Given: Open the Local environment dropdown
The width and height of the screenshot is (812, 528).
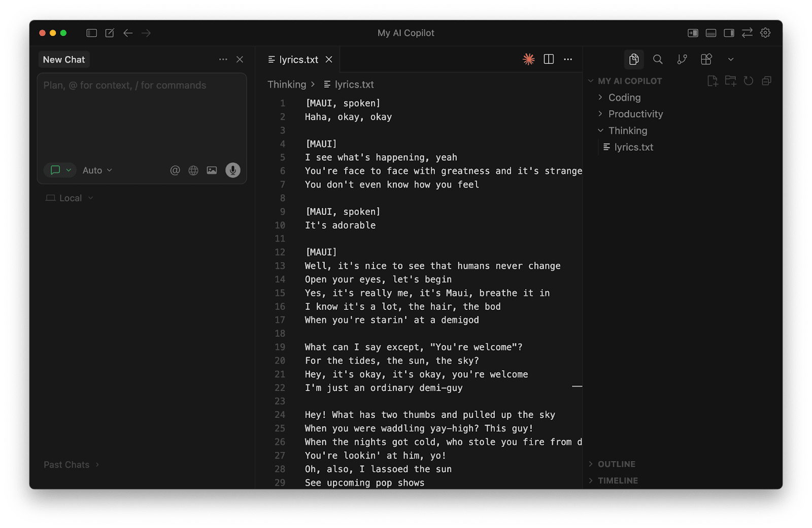Looking at the screenshot, I should tap(70, 198).
